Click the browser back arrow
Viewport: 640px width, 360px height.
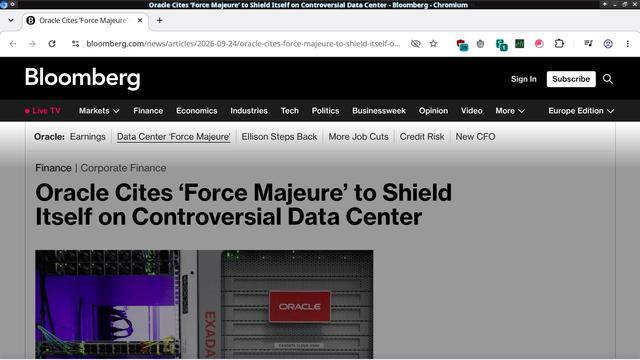pos(13,44)
